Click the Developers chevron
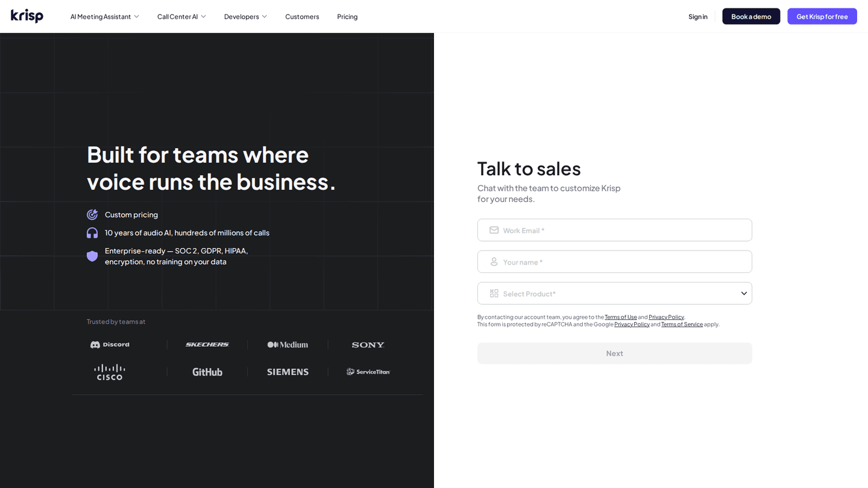Screen dimensions: 868x488 point(264,17)
